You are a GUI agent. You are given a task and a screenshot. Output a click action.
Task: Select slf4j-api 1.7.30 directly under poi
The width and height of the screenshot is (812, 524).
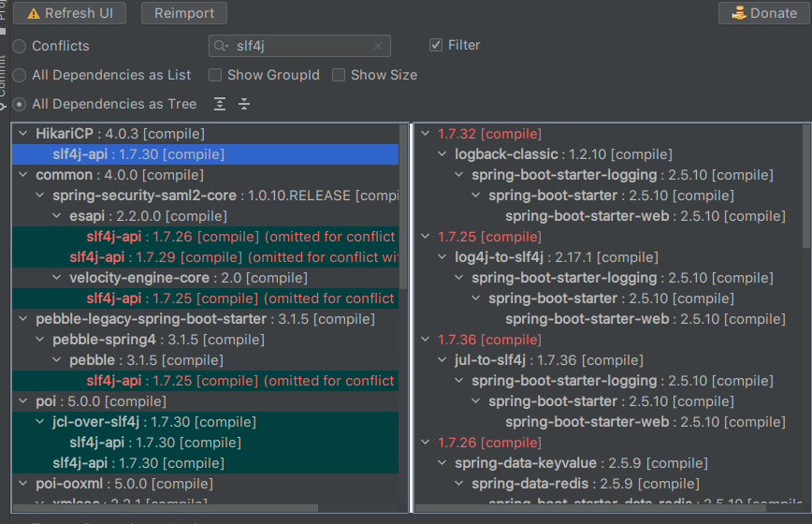[x=206, y=463]
